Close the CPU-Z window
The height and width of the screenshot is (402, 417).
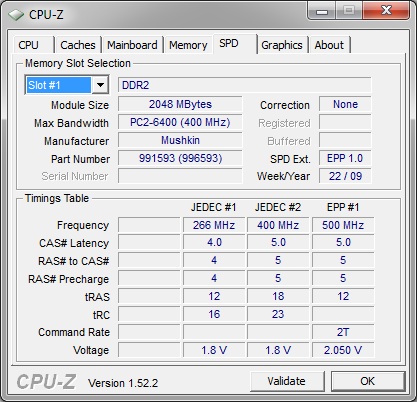[x=386, y=11]
